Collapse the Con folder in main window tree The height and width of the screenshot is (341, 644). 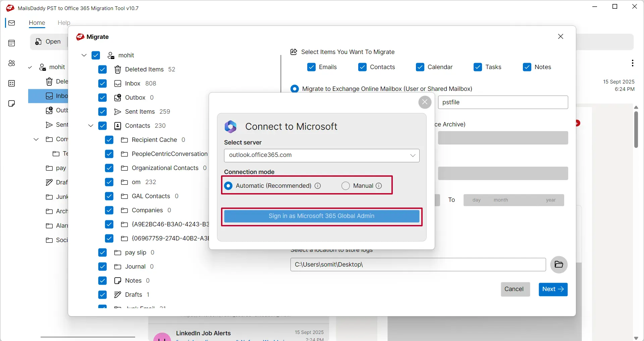pyautogui.click(x=36, y=139)
